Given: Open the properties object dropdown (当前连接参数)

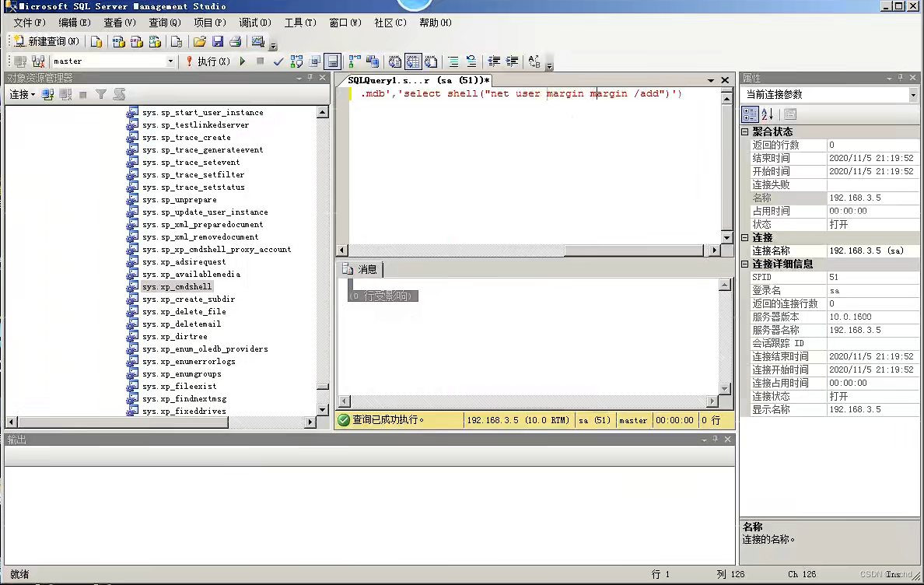Looking at the screenshot, I should pyautogui.click(x=913, y=95).
